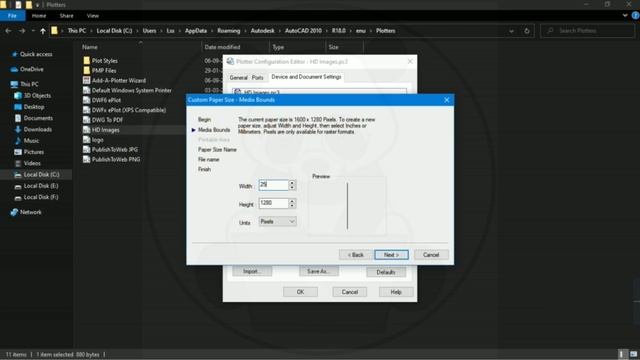This screenshot has width=640, height=360.
Task: Open OneDrive in navigation pane
Action: 31,69
